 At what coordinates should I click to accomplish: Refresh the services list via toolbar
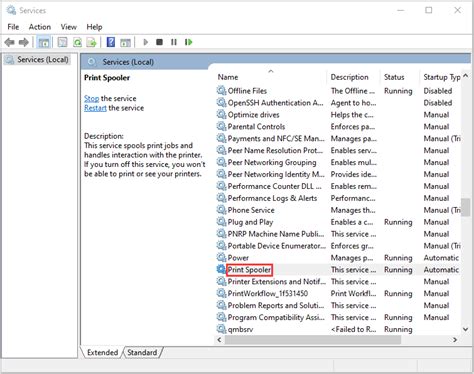pos(77,42)
